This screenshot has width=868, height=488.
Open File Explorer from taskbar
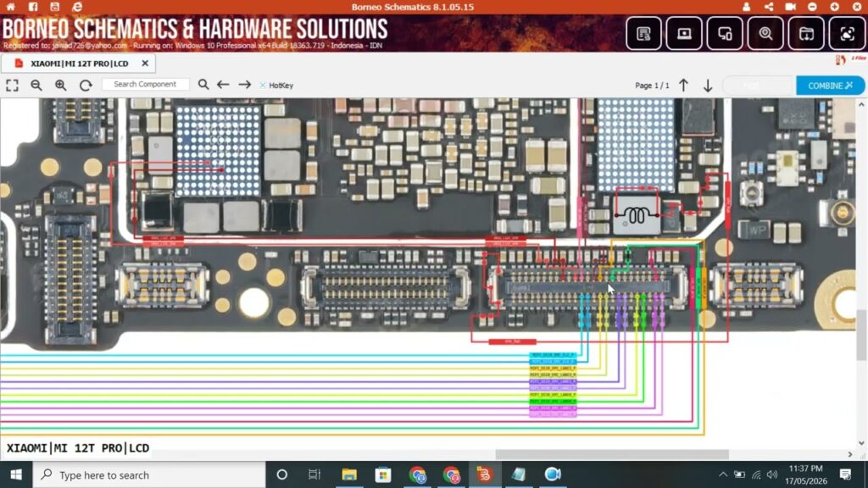349,474
